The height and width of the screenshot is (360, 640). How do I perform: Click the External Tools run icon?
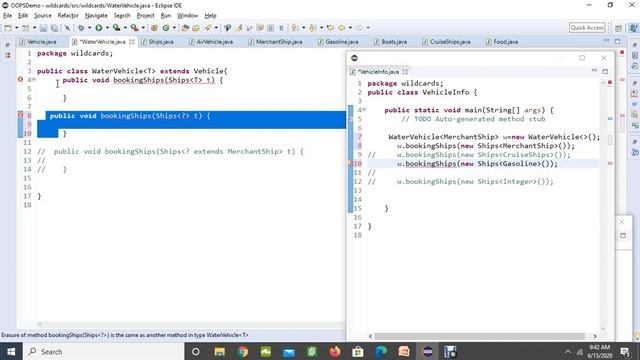(135, 28)
